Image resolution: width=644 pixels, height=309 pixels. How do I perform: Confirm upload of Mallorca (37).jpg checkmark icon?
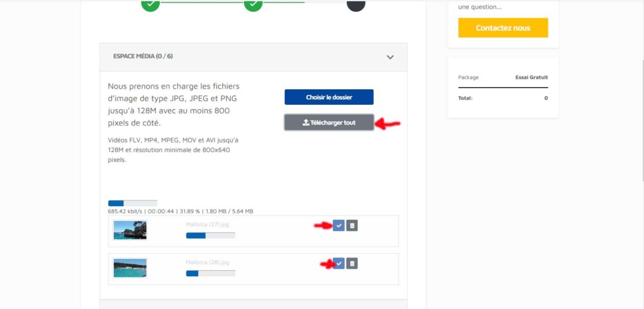coord(338,225)
